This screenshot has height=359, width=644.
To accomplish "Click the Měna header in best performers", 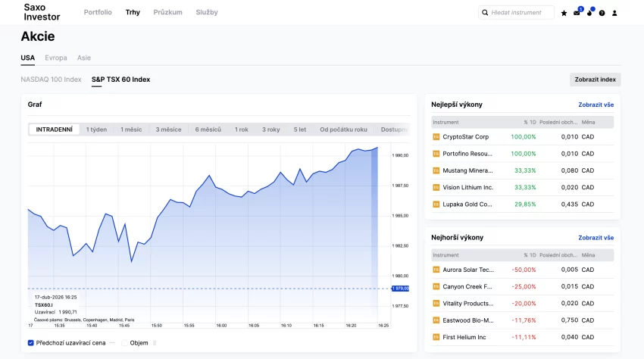I will 588,123.
